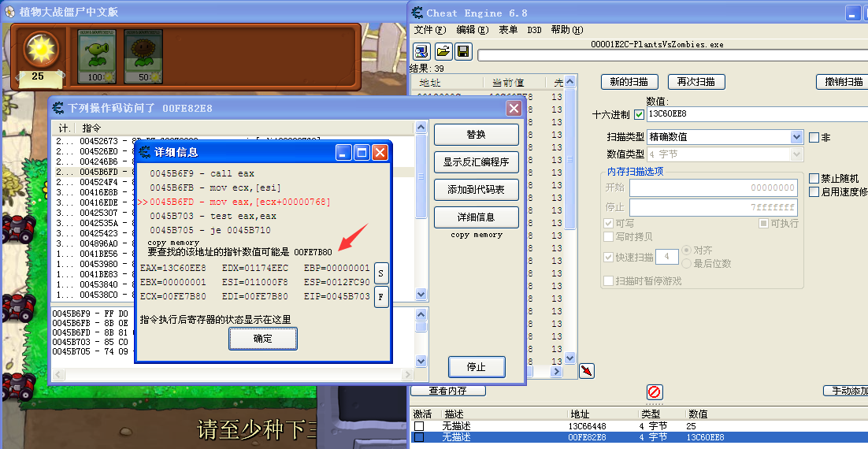This screenshot has height=449, width=868.
Task: Close the 下列操作码访问了 window
Action: [514, 108]
